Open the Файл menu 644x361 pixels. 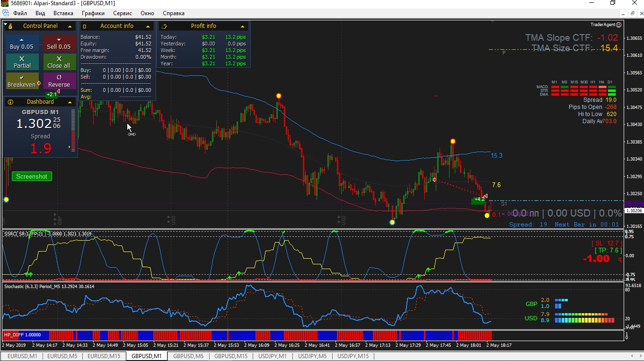point(20,13)
